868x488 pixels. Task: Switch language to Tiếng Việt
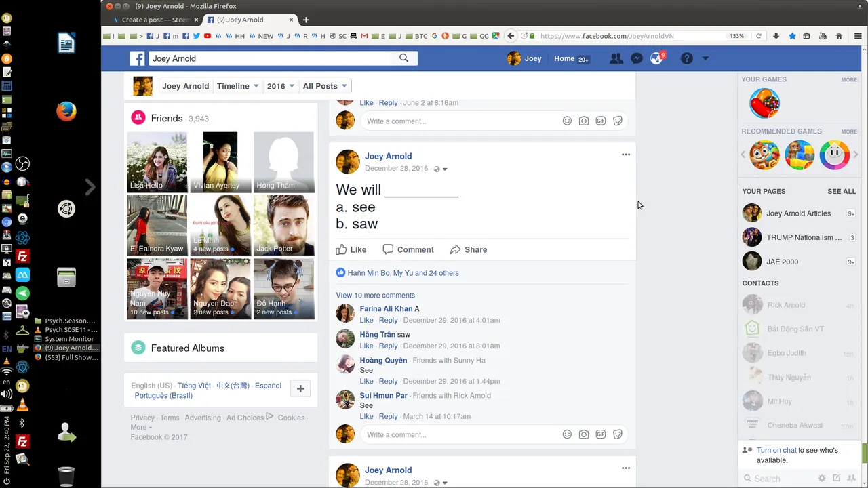pyautogui.click(x=194, y=386)
